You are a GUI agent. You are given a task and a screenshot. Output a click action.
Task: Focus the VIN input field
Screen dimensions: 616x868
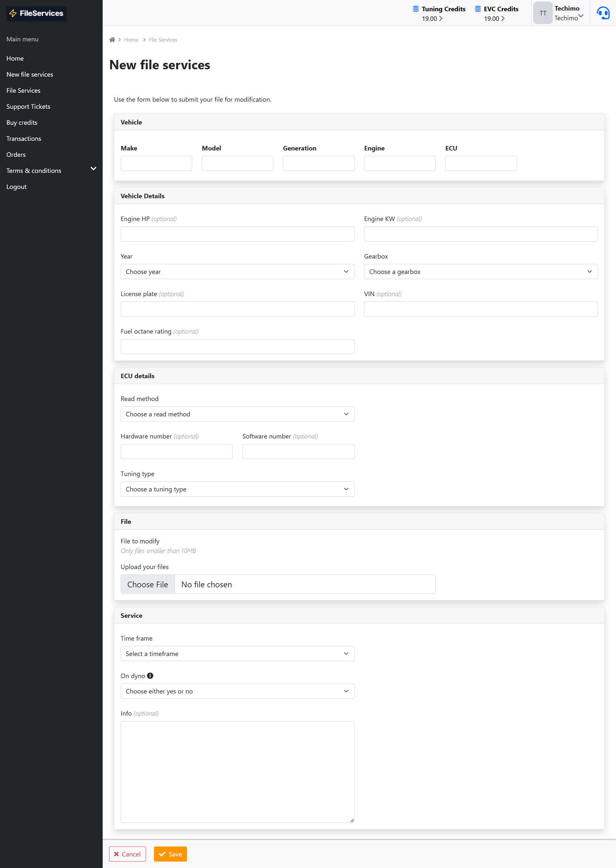481,309
